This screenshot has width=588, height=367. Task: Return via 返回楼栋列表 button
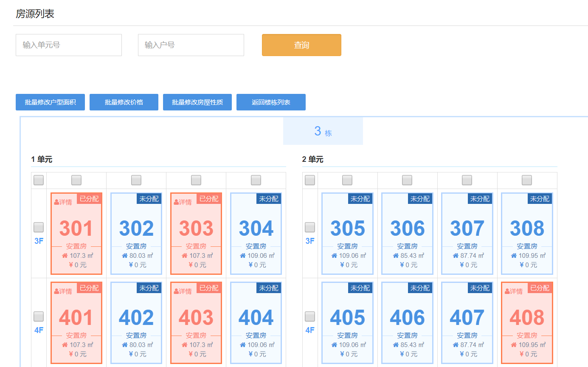pyautogui.click(x=271, y=102)
